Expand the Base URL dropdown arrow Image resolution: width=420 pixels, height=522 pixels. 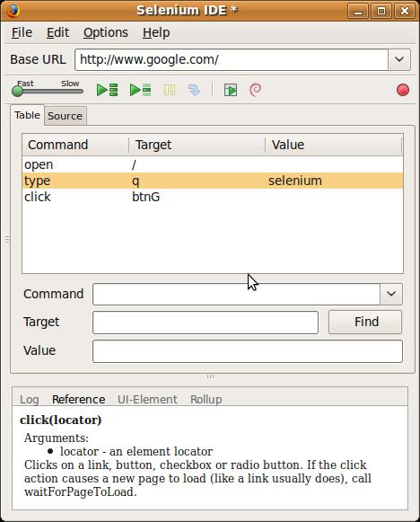coord(399,59)
